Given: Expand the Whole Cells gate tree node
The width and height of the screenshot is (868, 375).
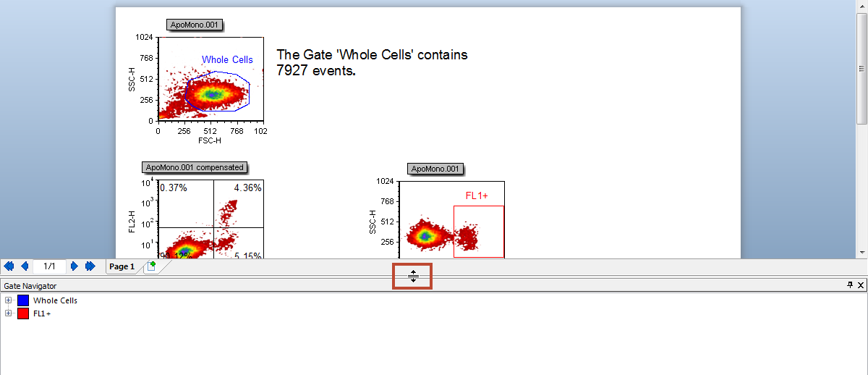Looking at the screenshot, I should pyautogui.click(x=9, y=300).
